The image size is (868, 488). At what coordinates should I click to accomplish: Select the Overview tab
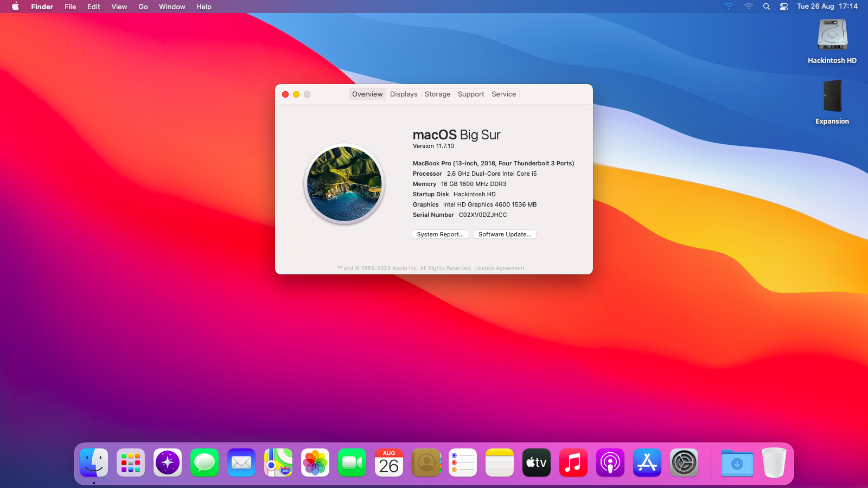coord(367,94)
